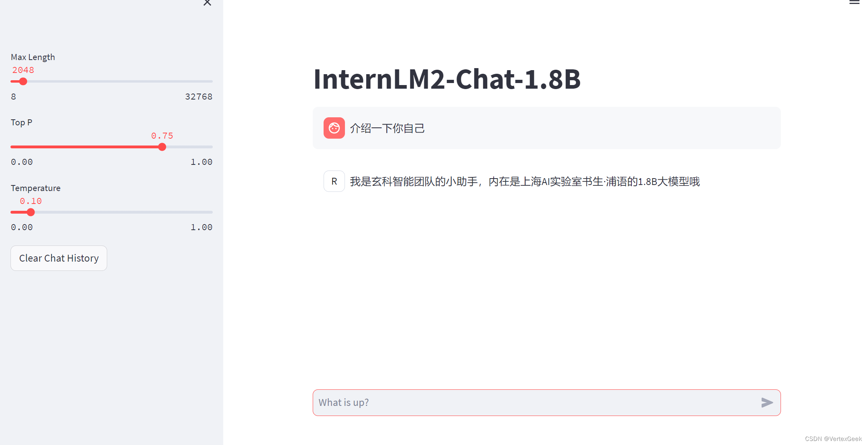Click the Max Length slider handle
868x445 pixels.
(23, 81)
